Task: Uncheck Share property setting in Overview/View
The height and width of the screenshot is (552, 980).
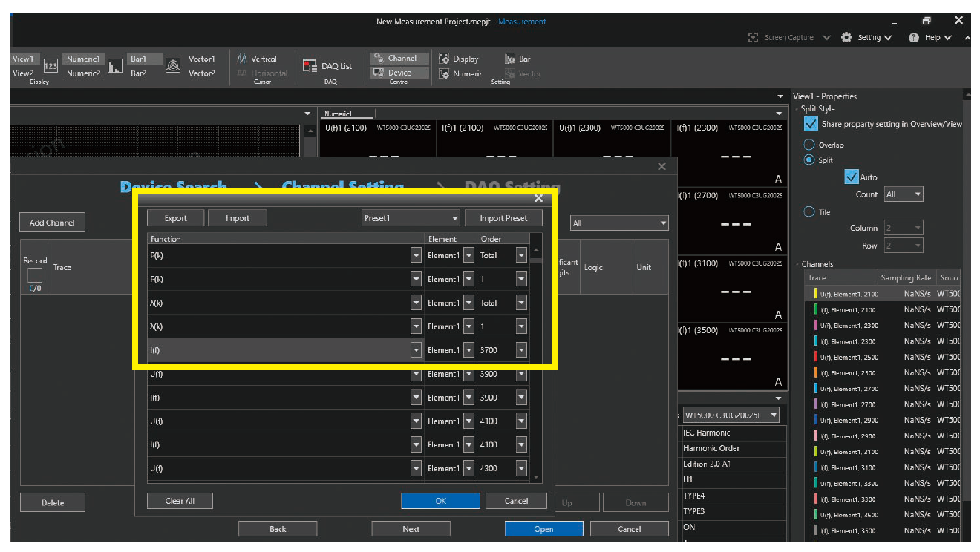Action: click(x=811, y=123)
